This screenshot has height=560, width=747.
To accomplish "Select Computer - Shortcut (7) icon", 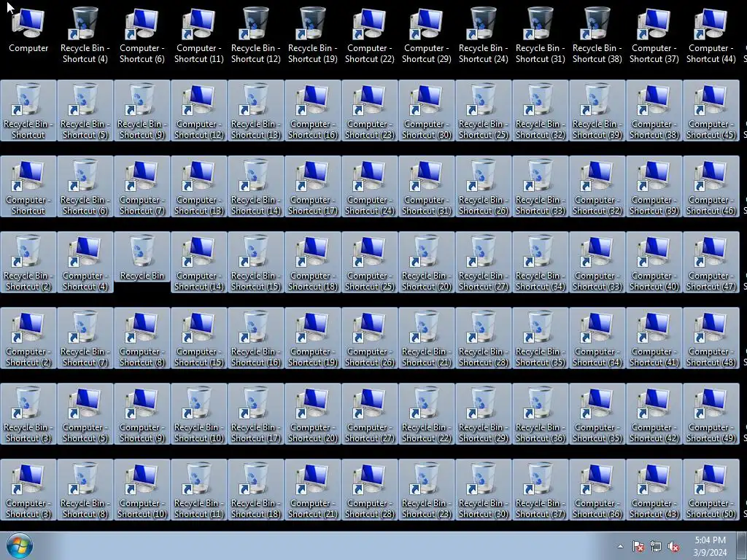I will (142, 186).
